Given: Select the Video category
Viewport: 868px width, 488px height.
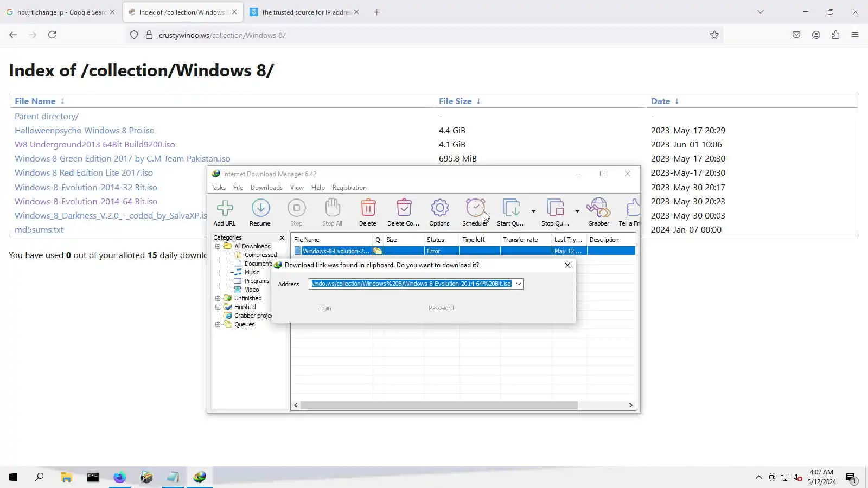Looking at the screenshot, I should click(252, 290).
